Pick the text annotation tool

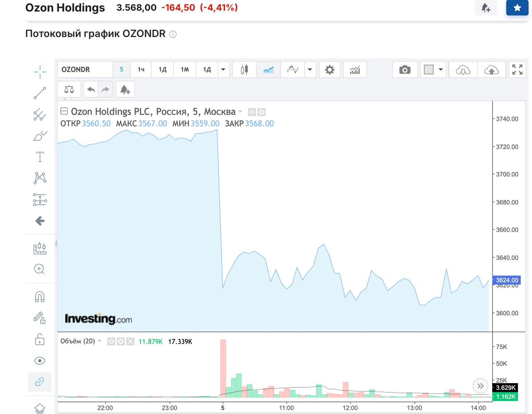point(40,157)
